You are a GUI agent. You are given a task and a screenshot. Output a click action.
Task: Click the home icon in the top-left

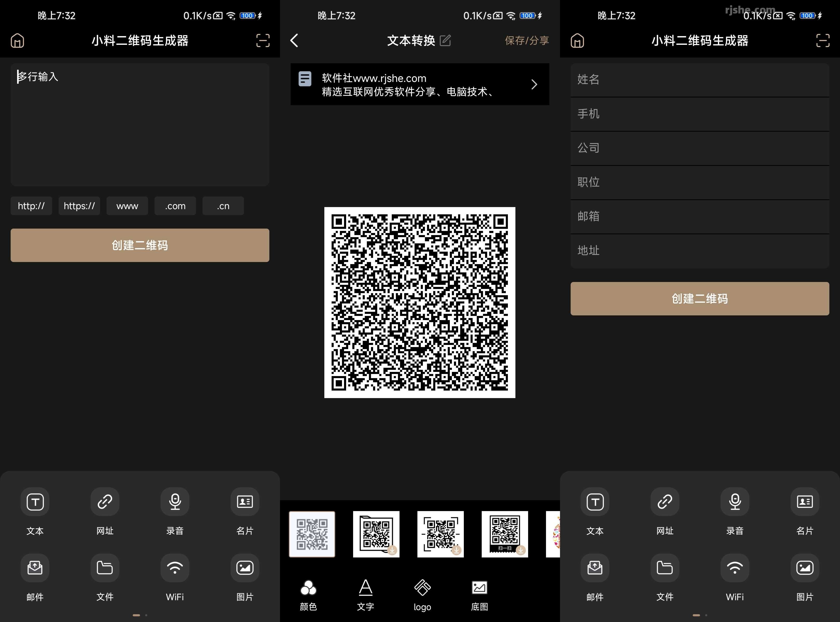point(17,40)
